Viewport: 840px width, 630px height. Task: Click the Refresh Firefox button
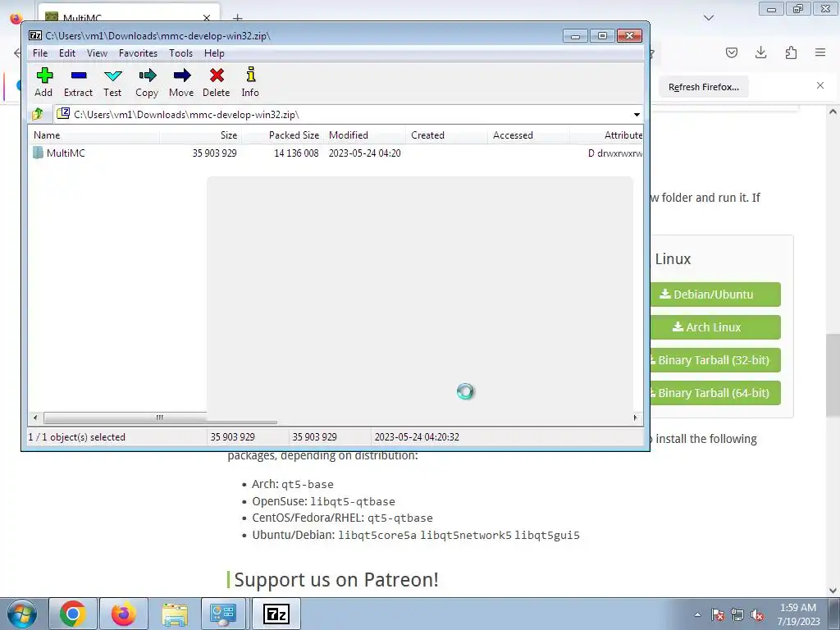(x=703, y=87)
